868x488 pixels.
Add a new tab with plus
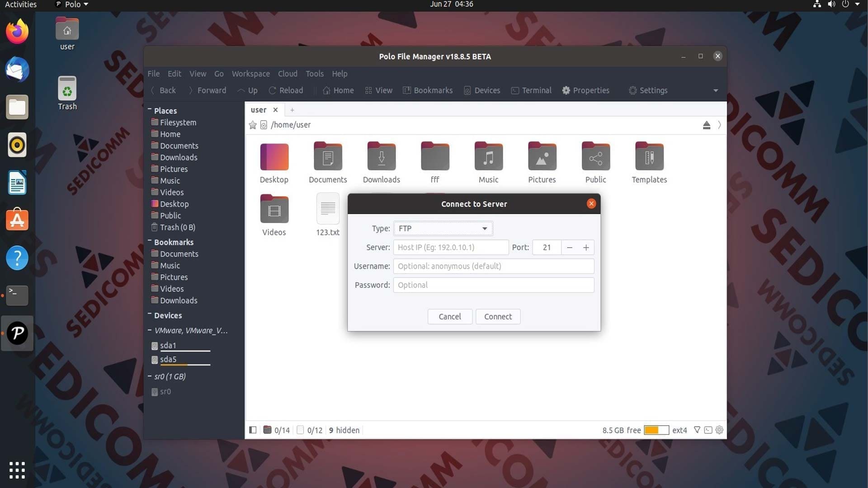click(292, 110)
